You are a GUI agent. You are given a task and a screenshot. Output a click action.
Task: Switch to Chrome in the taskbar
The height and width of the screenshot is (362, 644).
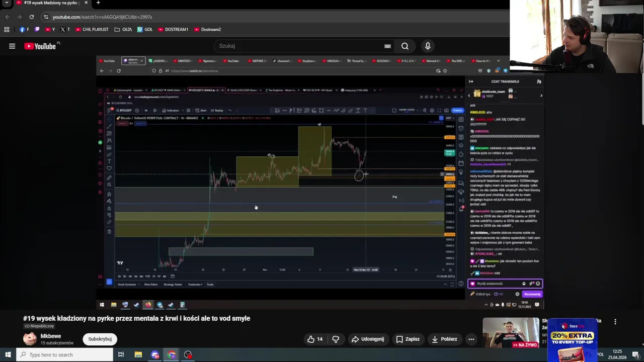pyautogui.click(x=172, y=354)
